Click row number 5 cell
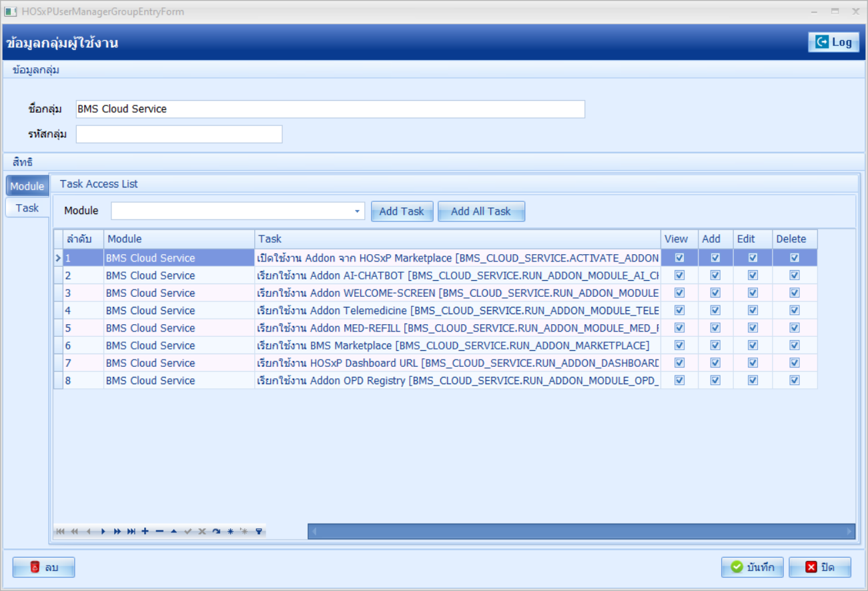Viewport: 868px width, 591px height. tap(83, 328)
